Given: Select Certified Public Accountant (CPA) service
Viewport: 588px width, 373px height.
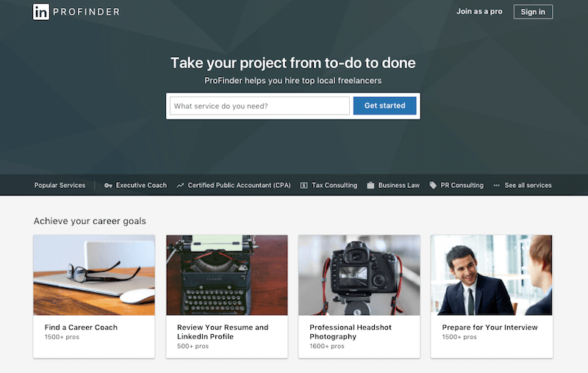Looking at the screenshot, I should click(x=240, y=185).
